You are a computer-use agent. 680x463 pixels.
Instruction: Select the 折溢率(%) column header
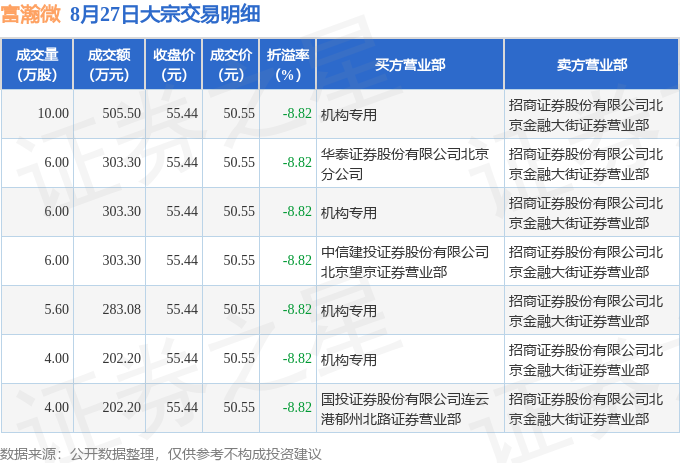(x=288, y=65)
